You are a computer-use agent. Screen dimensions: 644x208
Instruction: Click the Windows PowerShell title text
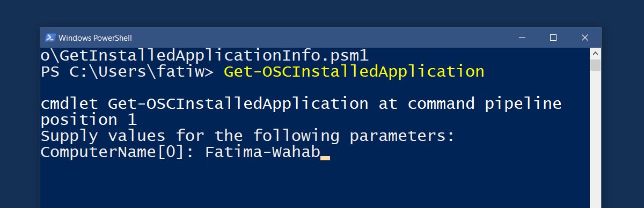coord(95,38)
